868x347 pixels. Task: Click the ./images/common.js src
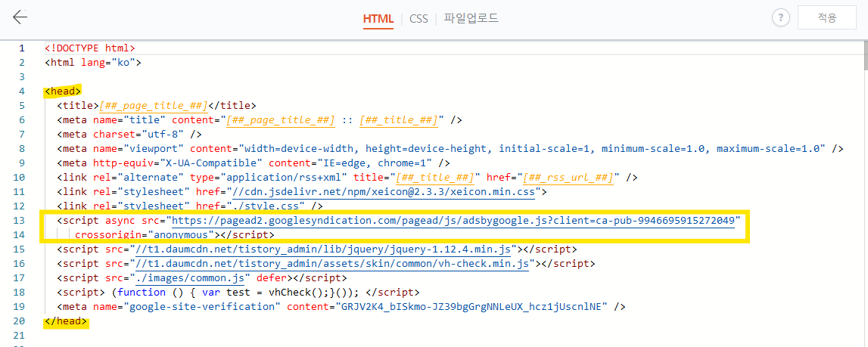pos(190,277)
